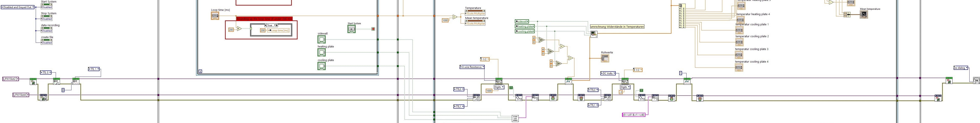Viewport: 980px width, 123px height.
Task: Open the 4-wire Resistance function dropdown
Action: 472,67
